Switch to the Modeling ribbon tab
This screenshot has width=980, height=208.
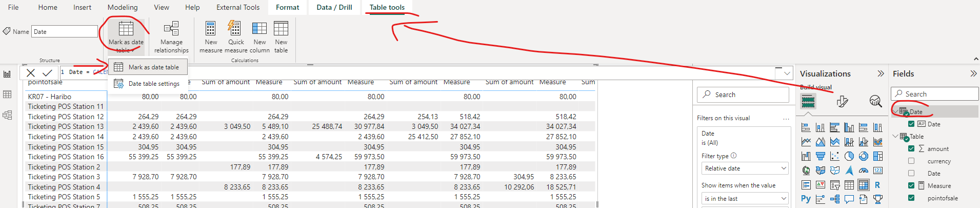click(x=123, y=7)
